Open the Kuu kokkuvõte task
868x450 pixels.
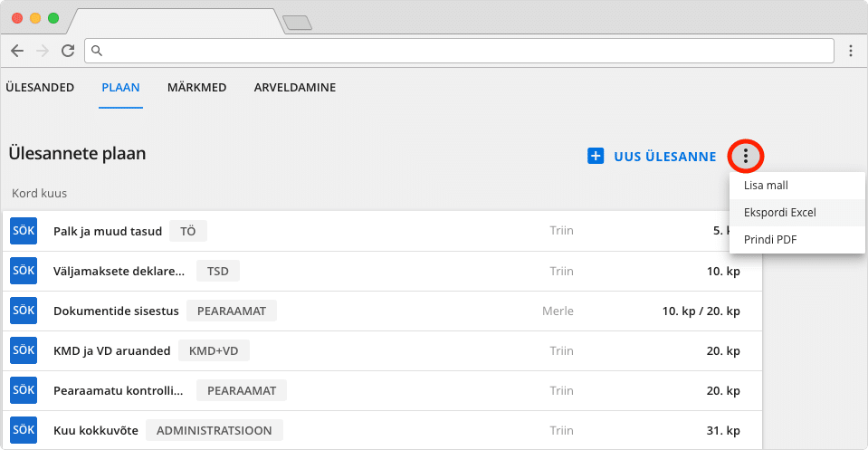96,431
